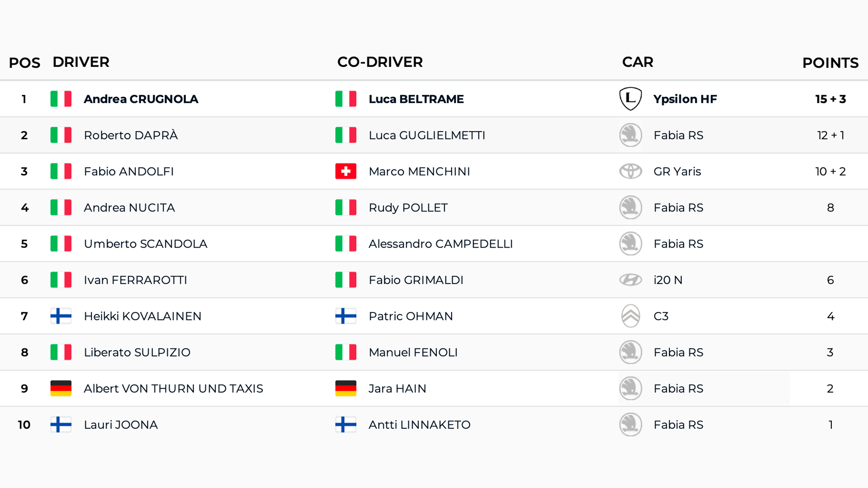
Task: Click the Lancia logo beside Ypsilon HF
Action: pyautogui.click(x=630, y=99)
